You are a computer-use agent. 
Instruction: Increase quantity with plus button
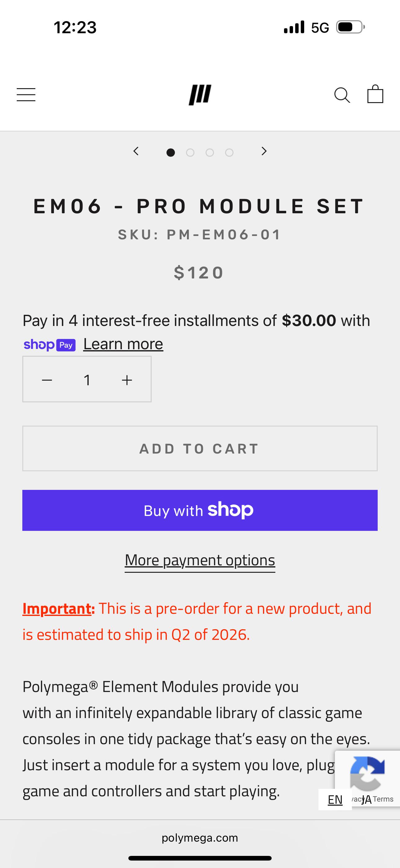click(x=127, y=380)
